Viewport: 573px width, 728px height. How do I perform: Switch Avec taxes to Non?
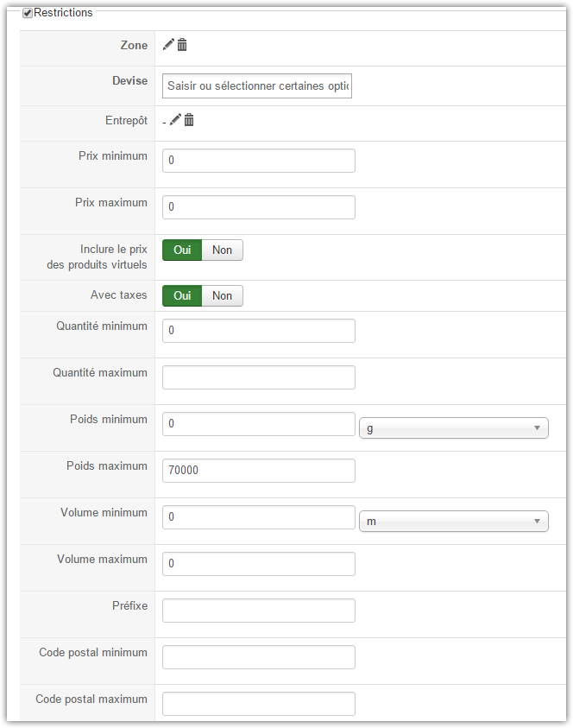223,295
